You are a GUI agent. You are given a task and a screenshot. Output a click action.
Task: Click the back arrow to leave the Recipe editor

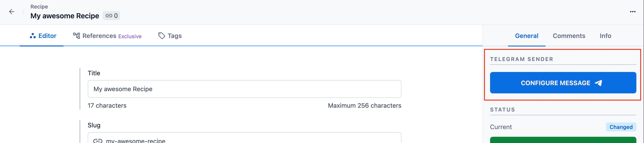pos(12,12)
